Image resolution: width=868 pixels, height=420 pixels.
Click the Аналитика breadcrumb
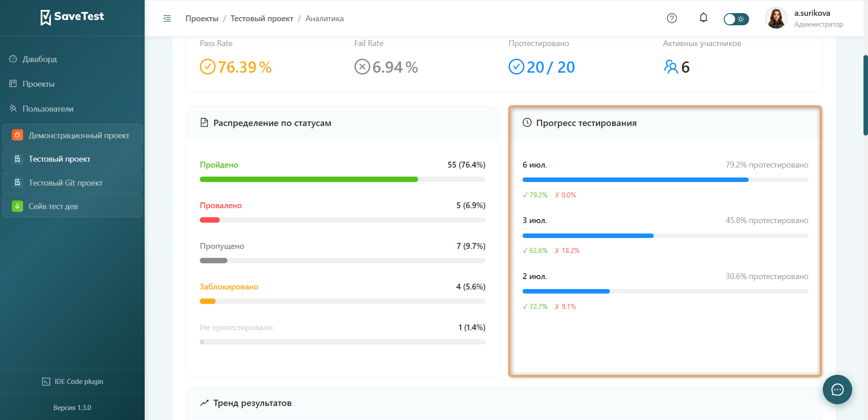pyautogui.click(x=325, y=19)
